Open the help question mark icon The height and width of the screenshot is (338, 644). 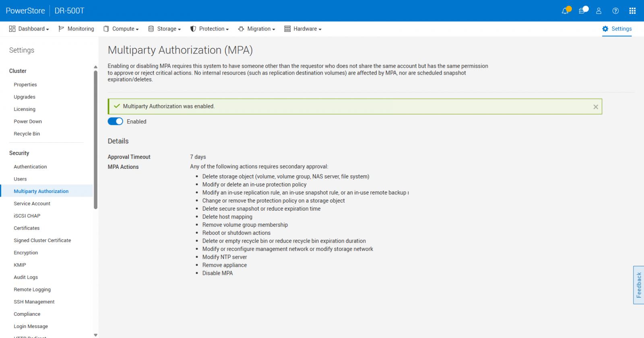coord(615,11)
